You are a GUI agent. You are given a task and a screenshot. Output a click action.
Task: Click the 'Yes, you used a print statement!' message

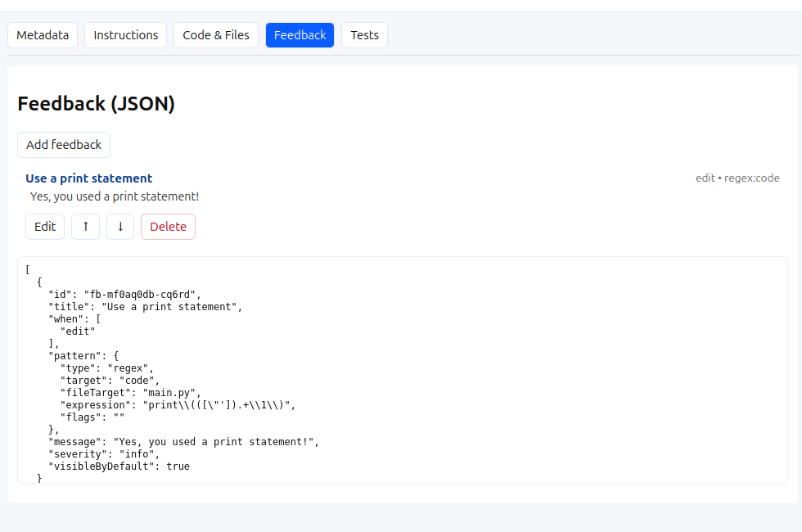click(x=115, y=196)
